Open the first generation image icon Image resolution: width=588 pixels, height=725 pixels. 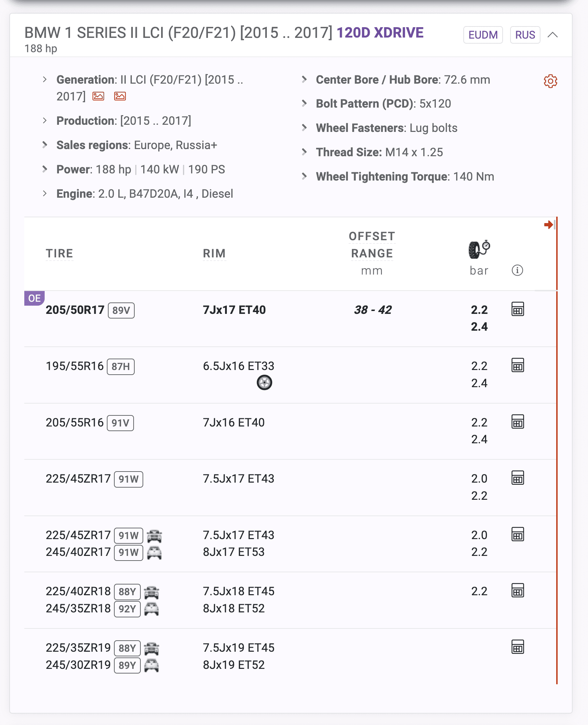pyautogui.click(x=98, y=96)
